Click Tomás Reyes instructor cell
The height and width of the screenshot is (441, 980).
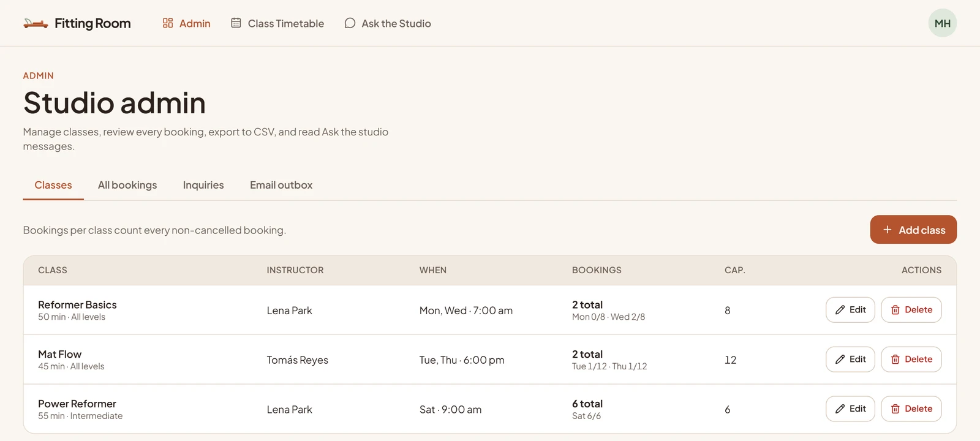pyautogui.click(x=297, y=360)
